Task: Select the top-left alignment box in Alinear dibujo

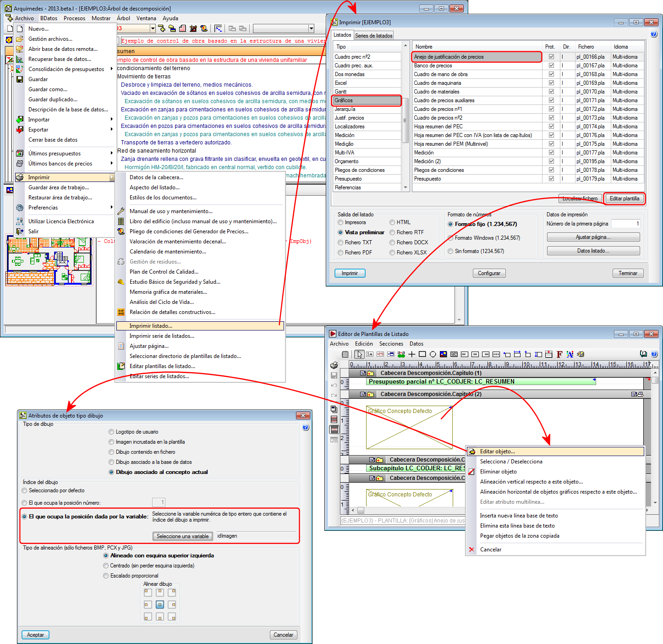Action: coord(148,592)
